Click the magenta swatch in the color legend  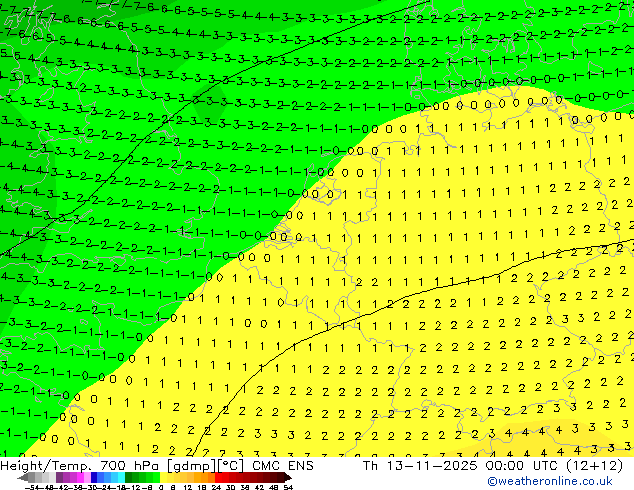tap(80, 477)
